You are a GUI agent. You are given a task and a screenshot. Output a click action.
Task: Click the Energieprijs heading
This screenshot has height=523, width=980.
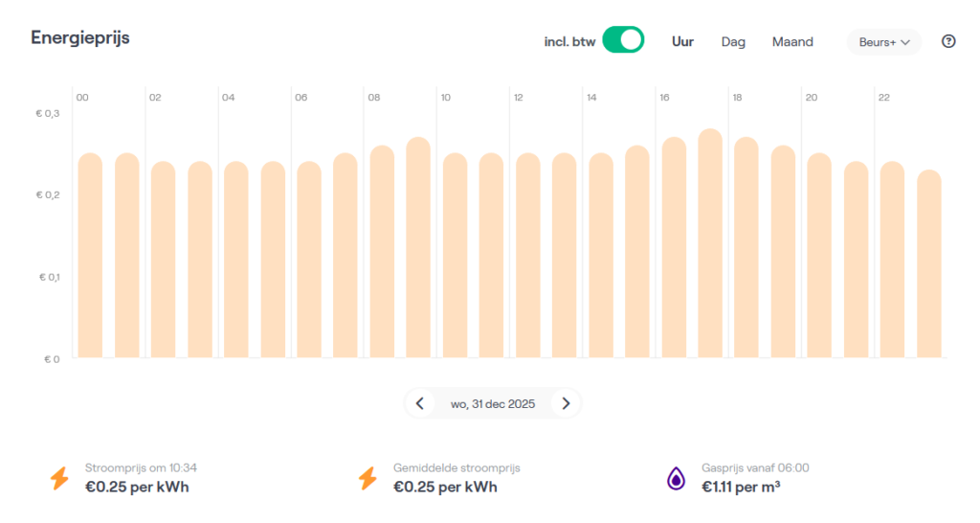[80, 38]
